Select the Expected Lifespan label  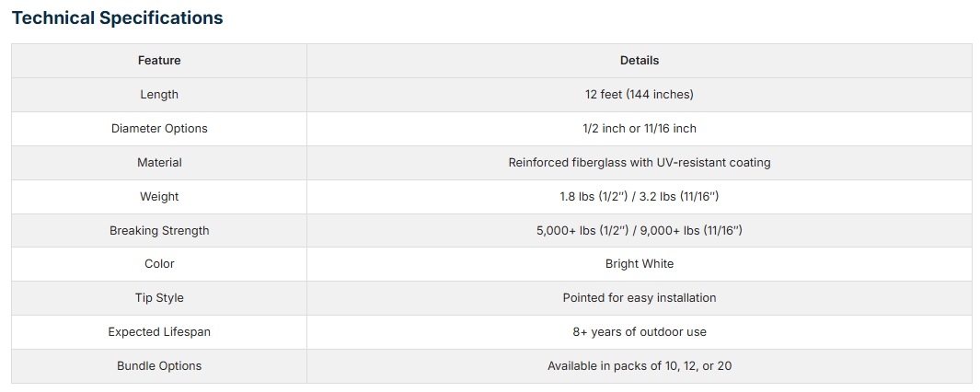tap(159, 332)
